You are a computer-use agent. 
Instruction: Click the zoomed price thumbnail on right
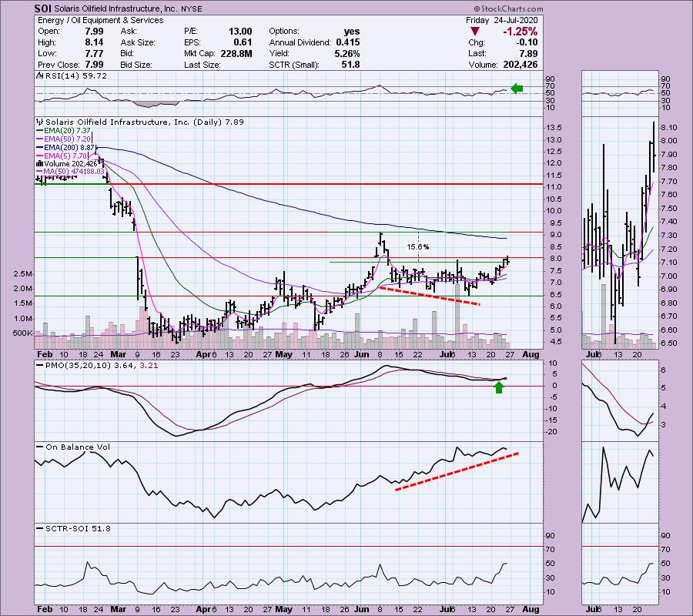[619, 231]
